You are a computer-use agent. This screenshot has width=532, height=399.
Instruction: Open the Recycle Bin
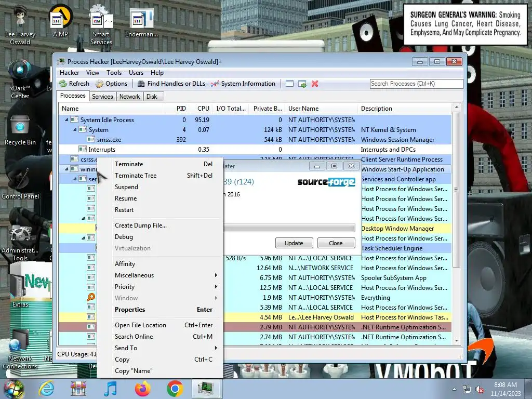point(20,130)
